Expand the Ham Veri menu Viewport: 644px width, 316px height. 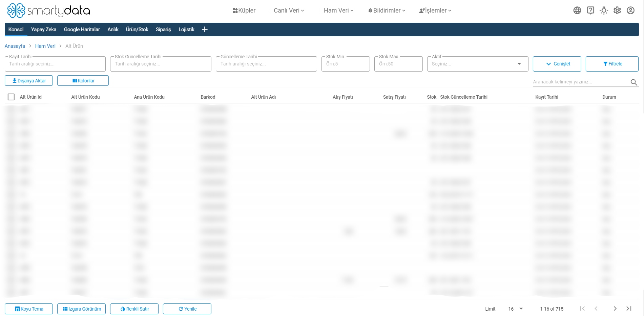coord(336,11)
